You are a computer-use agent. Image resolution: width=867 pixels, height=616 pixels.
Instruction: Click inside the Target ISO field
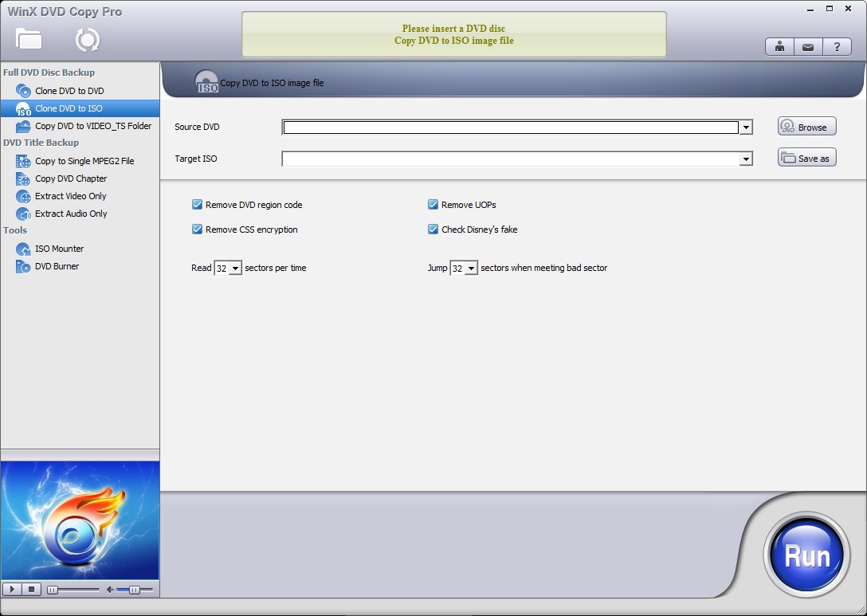tap(511, 159)
